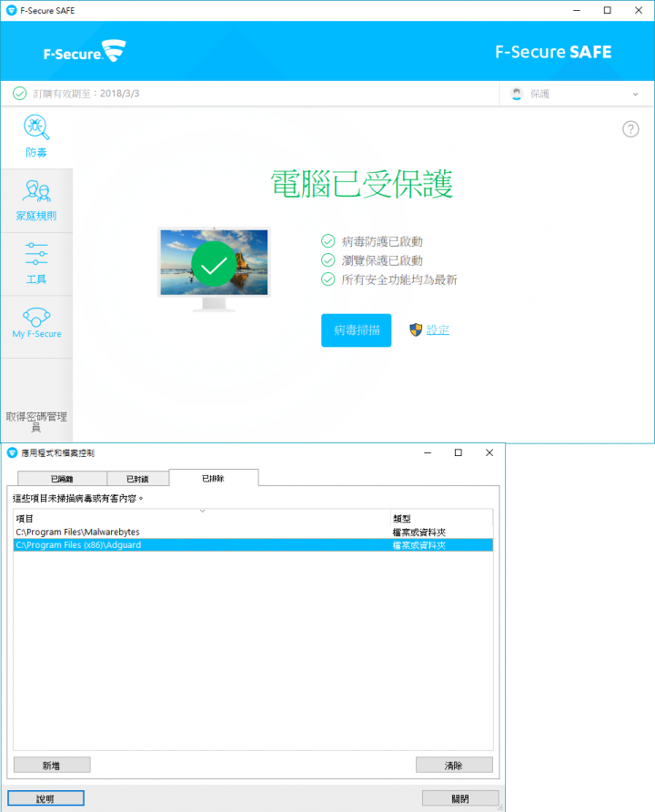655x812 pixels.
Task: Close the 應用程式和檔案控制 dialog window
Action: click(489, 452)
